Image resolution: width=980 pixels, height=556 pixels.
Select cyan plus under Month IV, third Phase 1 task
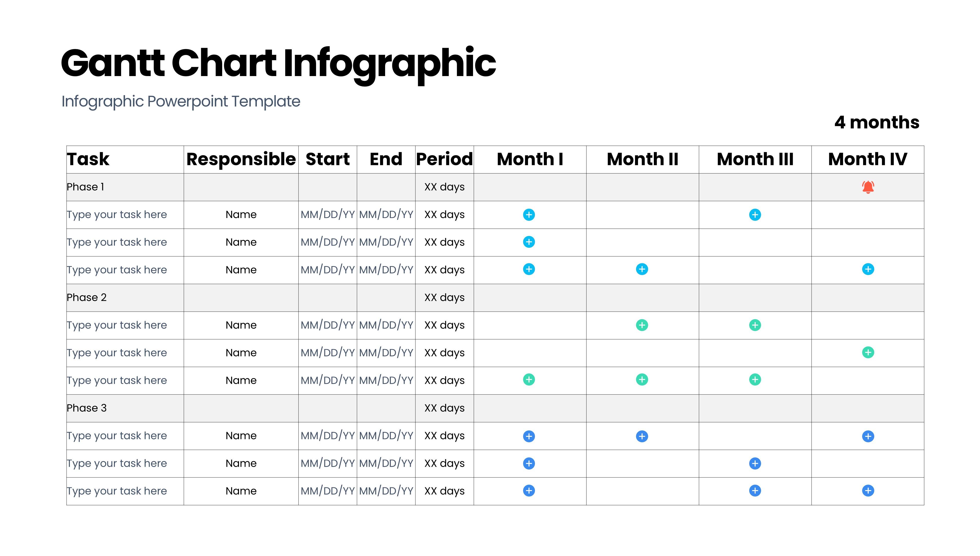pos(868,270)
